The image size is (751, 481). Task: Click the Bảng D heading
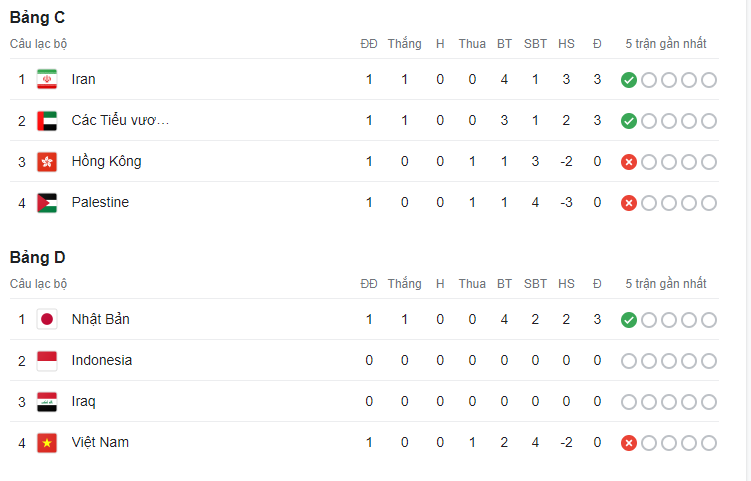pos(37,258)
